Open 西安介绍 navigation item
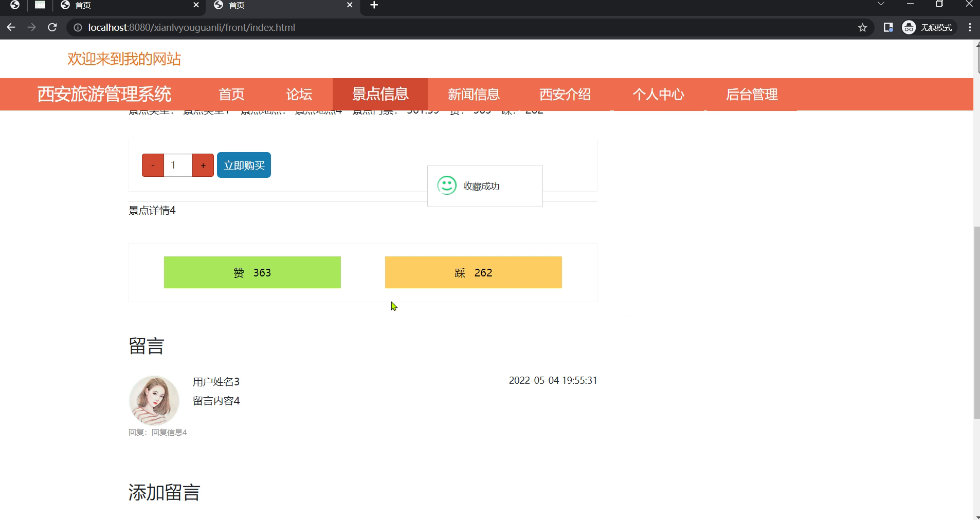 pos(565,95)
